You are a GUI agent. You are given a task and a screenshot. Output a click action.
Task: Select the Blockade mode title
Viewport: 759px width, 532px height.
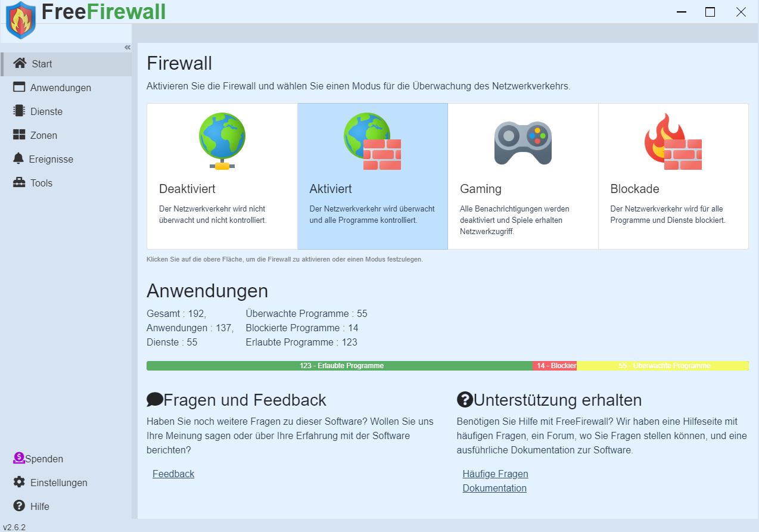634,189
